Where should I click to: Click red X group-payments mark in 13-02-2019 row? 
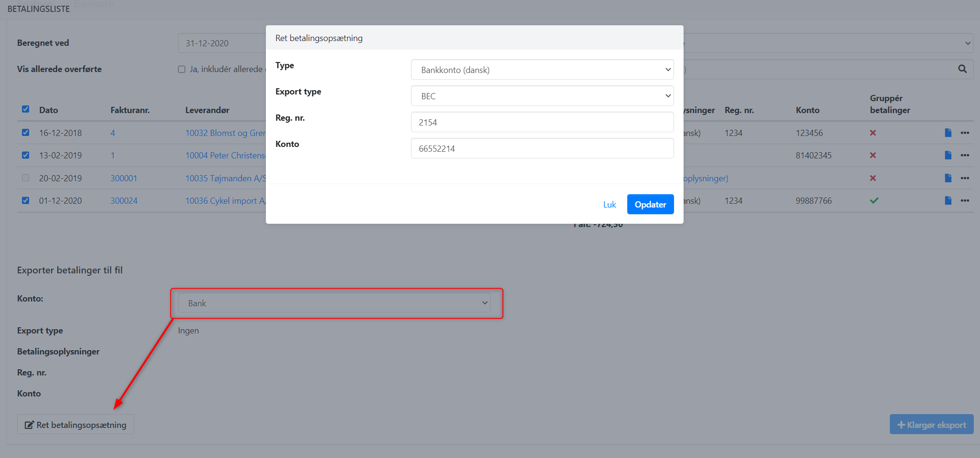pos(873,155)
